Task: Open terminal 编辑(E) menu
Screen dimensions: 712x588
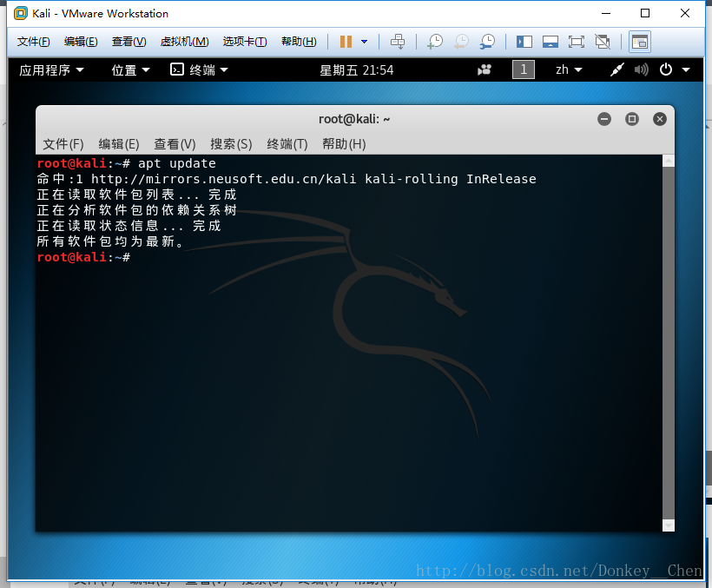Action: (119, 144)
